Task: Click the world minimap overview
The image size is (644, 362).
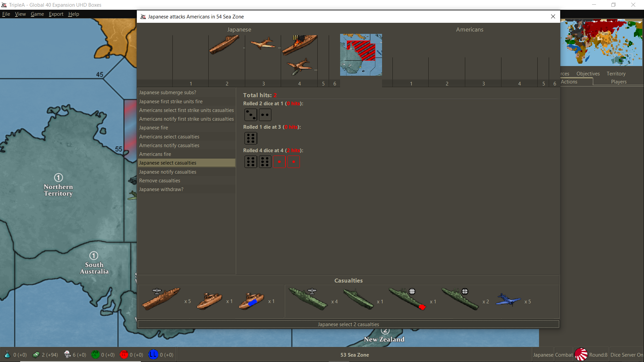Action: click(601, 43)
